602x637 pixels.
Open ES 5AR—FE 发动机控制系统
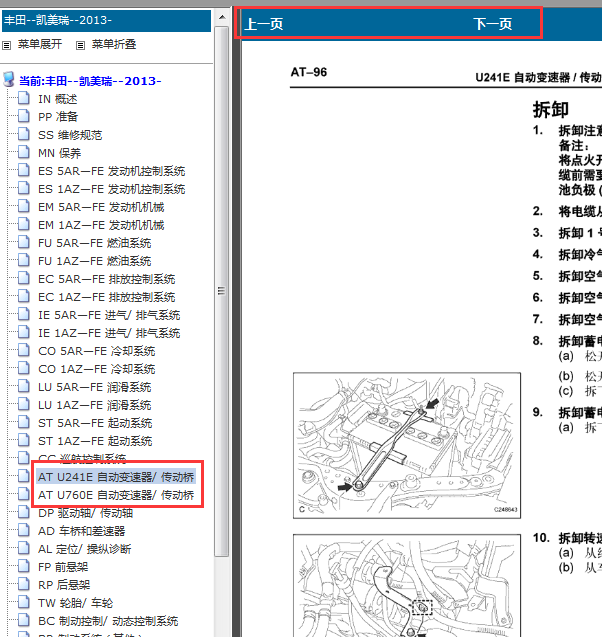click(112, 171)
